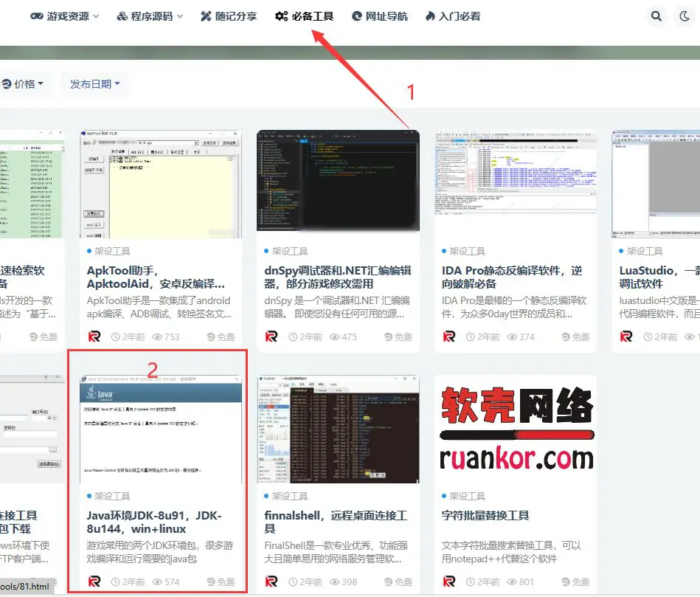This screenshot has height=597, width=700.
Task: Click the 475 views eye icon
Action: point(334,337)
